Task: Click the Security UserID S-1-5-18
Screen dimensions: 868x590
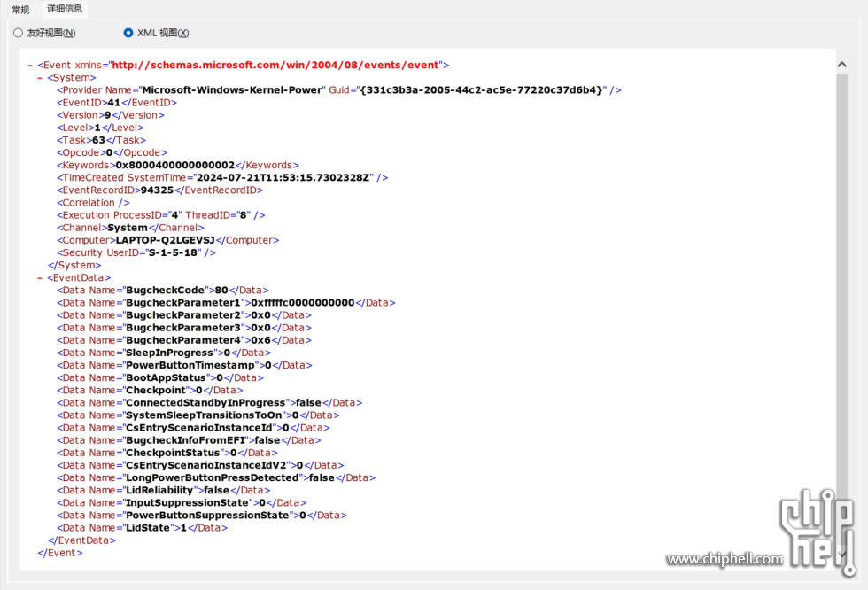Action: point(173,252)
